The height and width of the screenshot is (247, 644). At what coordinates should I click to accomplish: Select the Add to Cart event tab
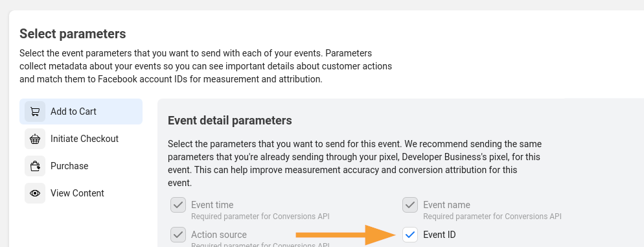click(81, 112)
